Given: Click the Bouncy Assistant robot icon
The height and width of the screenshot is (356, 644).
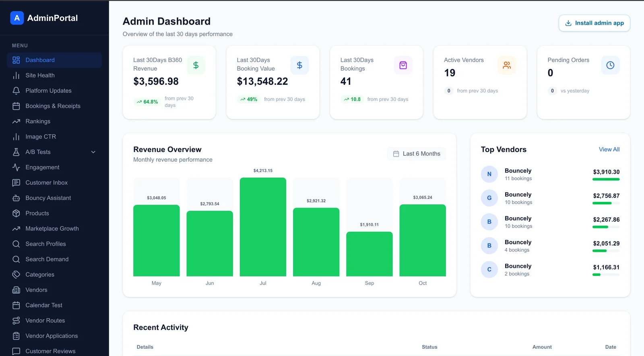Looking at the screenshot, I should (16, 198).
